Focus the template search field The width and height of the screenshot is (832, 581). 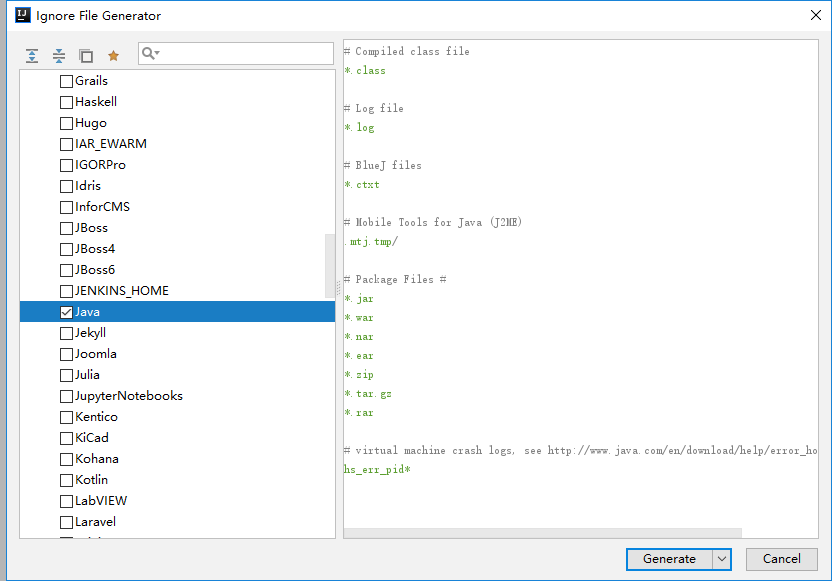236,54
